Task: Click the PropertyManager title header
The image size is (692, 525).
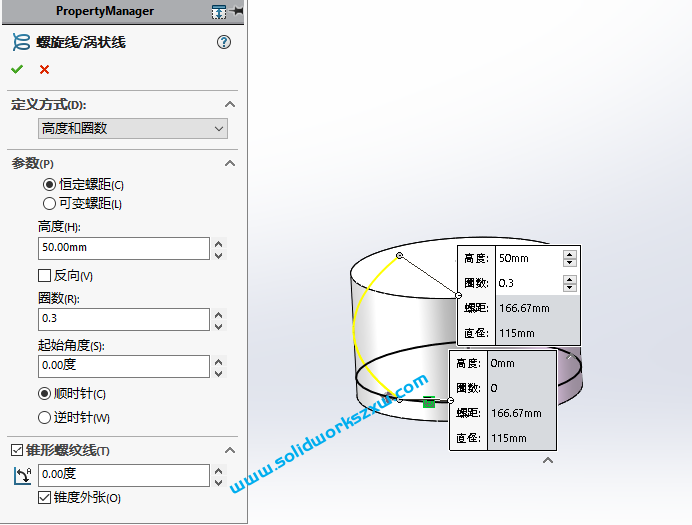Action: 105,11
